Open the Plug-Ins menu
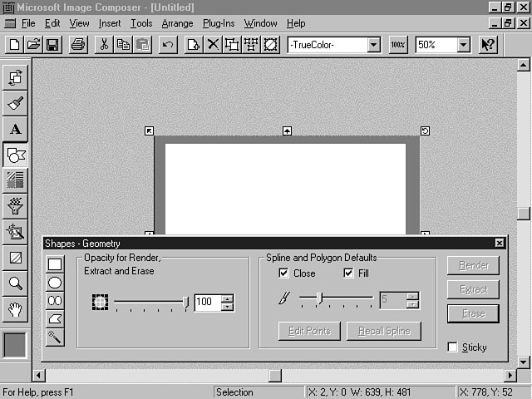Screen dimensions: 532x399 [x=219, y=23]
